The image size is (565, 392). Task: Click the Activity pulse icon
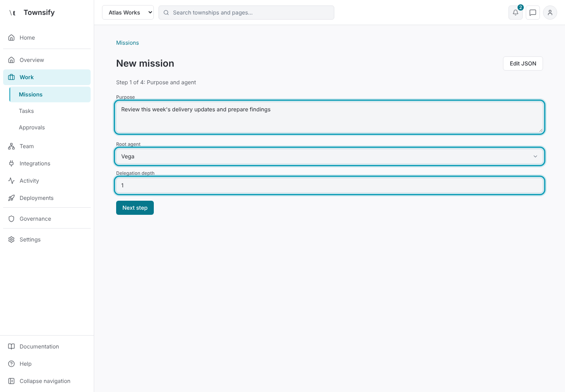[x=11, y=181]
